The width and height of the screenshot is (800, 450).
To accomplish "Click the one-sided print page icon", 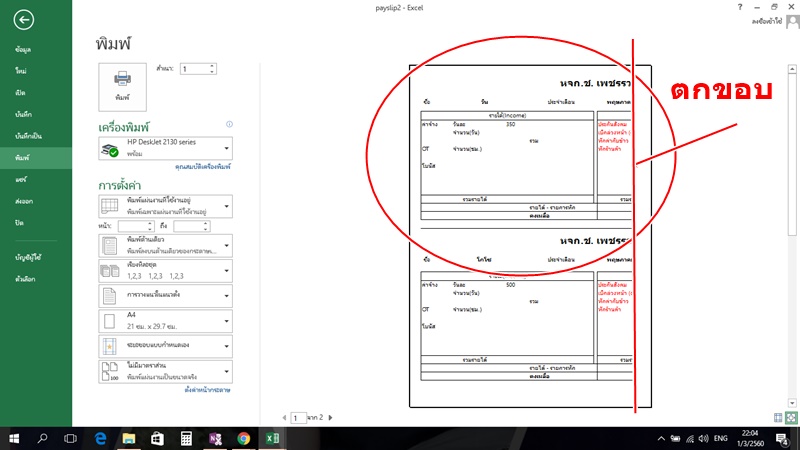I will [x=110, y=246].
